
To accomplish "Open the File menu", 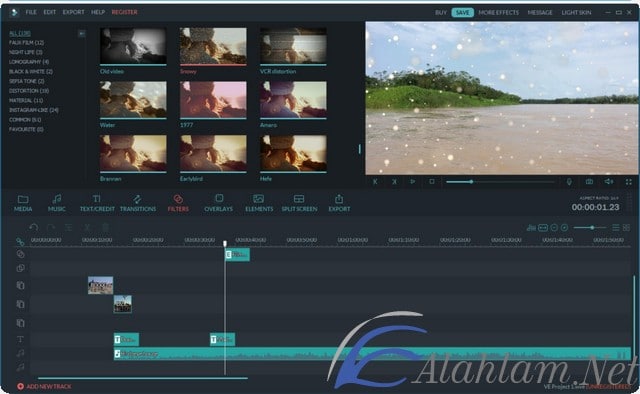I will coord(31,12).
